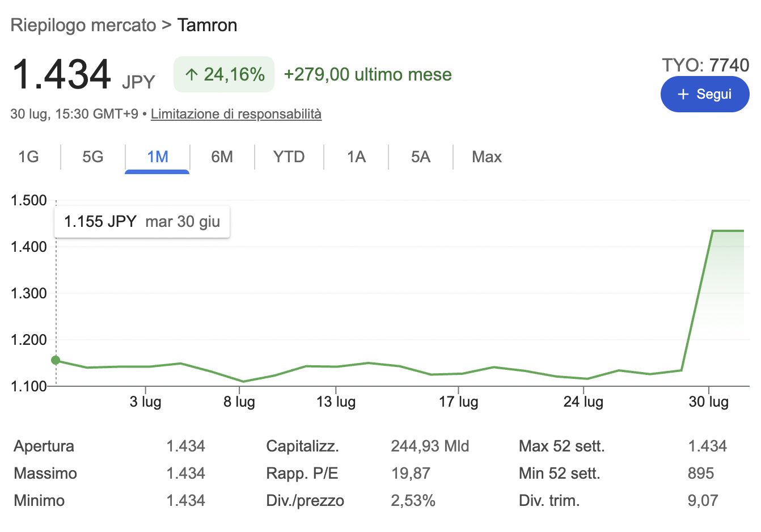Click the Capitalizz. value 244,93 Mld

point(430,446)
